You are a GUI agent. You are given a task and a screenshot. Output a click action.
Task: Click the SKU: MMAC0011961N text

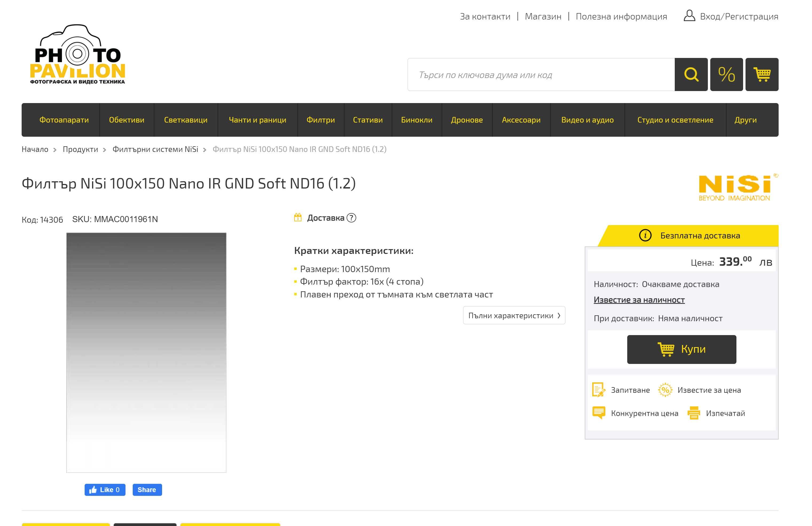click(x=115, y=219)
